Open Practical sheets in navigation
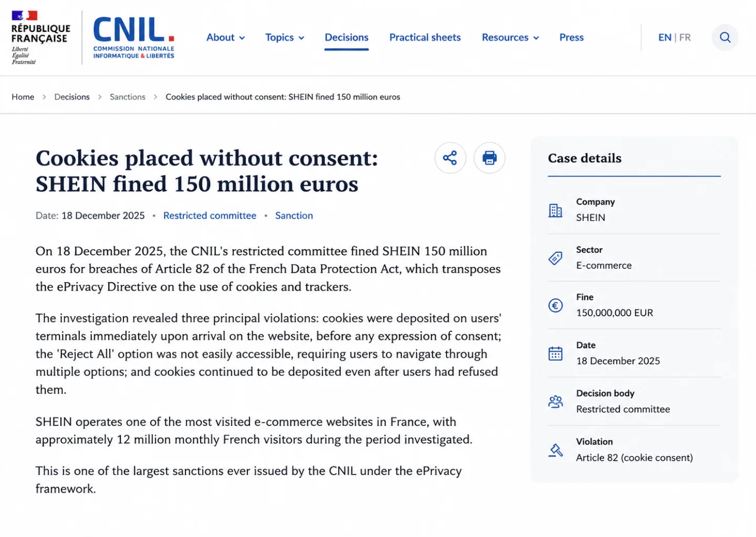This screenshot has width=756, height=537. [x=425, y=37]
